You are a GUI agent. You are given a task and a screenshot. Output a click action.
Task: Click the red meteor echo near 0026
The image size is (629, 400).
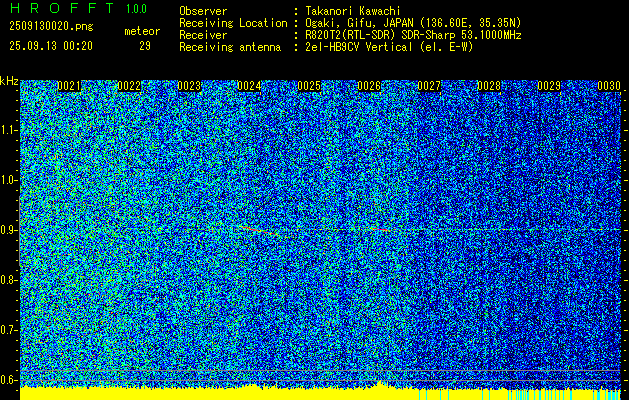tap(379, 229)
